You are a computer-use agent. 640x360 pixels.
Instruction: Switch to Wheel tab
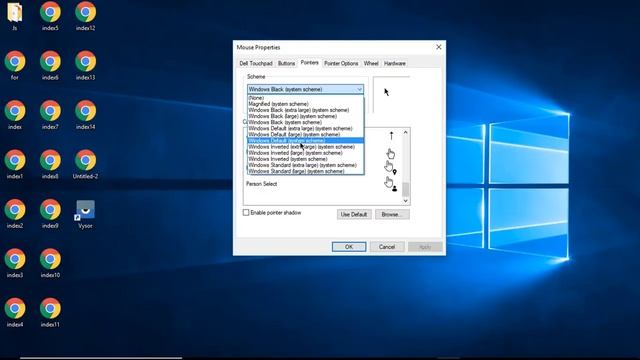tap(371, 64)
